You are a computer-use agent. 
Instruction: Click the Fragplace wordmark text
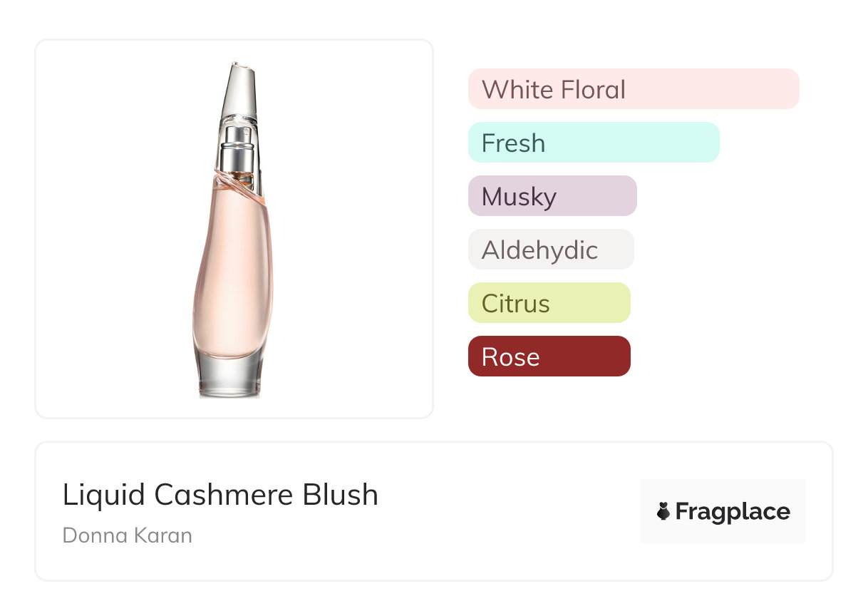tap(733, 511)
